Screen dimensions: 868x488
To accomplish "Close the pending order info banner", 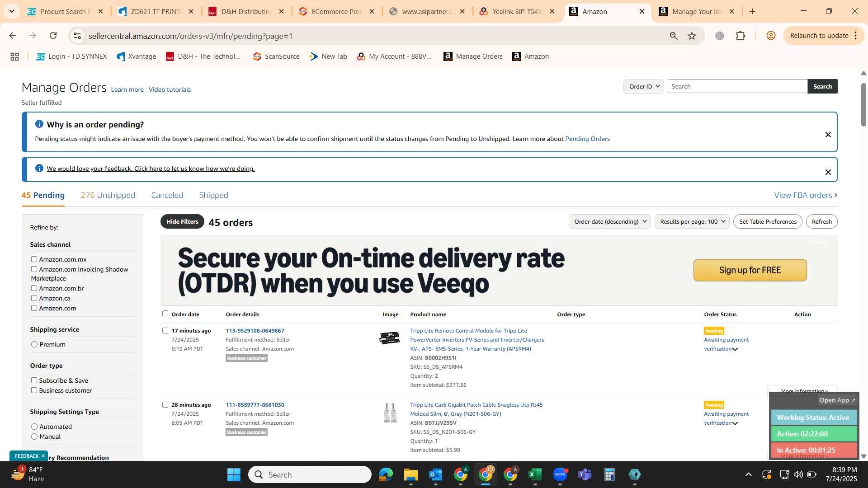I will tap(828, 135).
